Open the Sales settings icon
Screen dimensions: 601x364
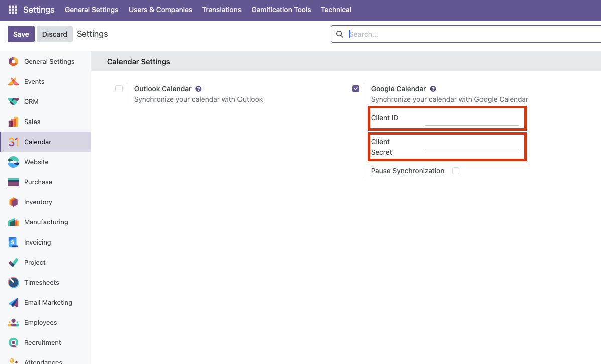pos(14,122)
